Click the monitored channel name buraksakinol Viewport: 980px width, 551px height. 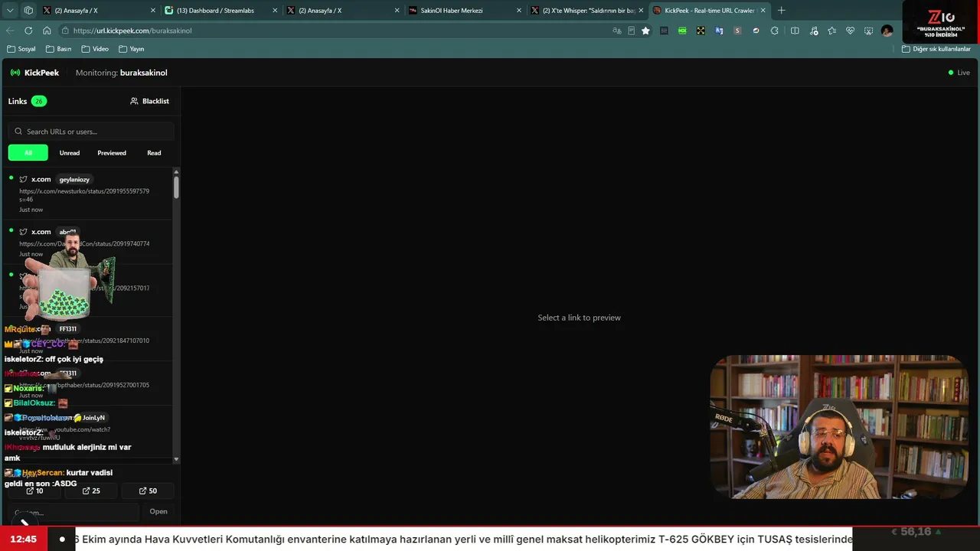(143, 73)
